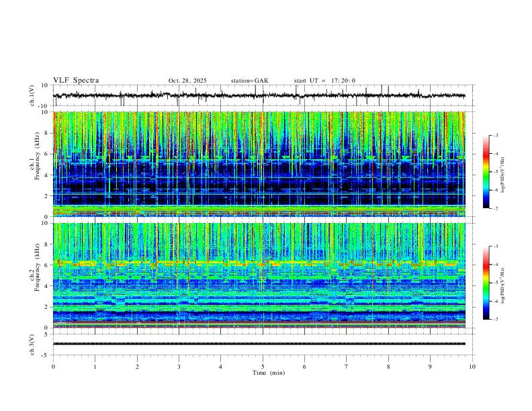532x411 pixels.
Task: Click the "-7" label on the ch.2 colorbar
Action: click(496, 320)
